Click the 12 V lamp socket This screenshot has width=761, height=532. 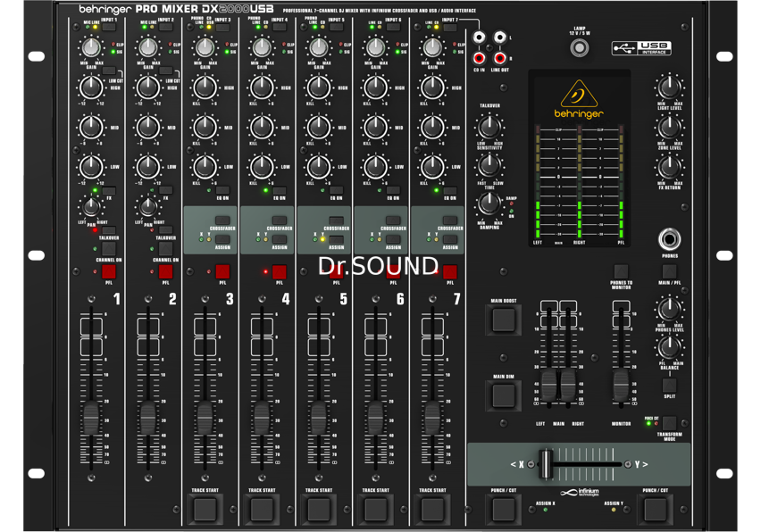[579, 47]
